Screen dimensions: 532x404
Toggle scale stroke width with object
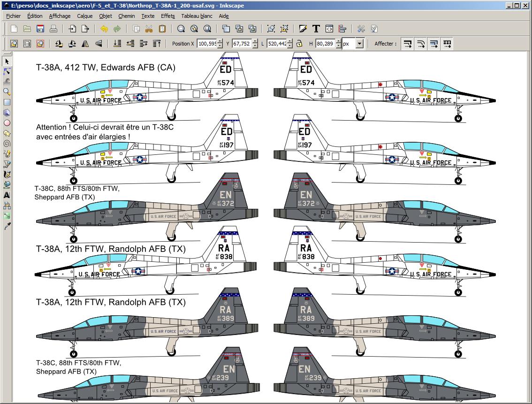click(x=408, y=44)
